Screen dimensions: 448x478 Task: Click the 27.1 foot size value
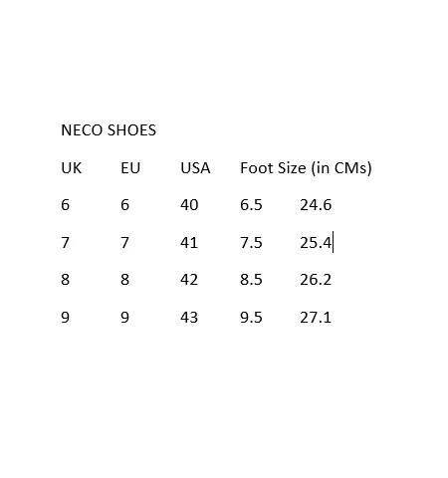tap(316, 318)
